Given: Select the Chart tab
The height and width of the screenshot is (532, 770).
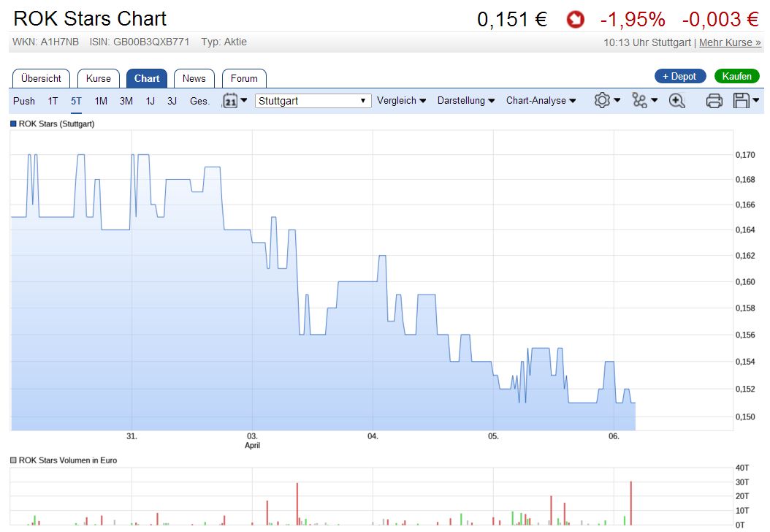Looking at the screenshot, I should 147,79.
